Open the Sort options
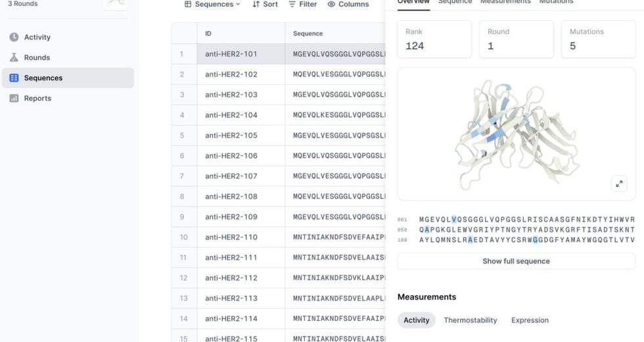Viewport: 644px width, 342px height. pyautogui.click(x=265, y=4)
